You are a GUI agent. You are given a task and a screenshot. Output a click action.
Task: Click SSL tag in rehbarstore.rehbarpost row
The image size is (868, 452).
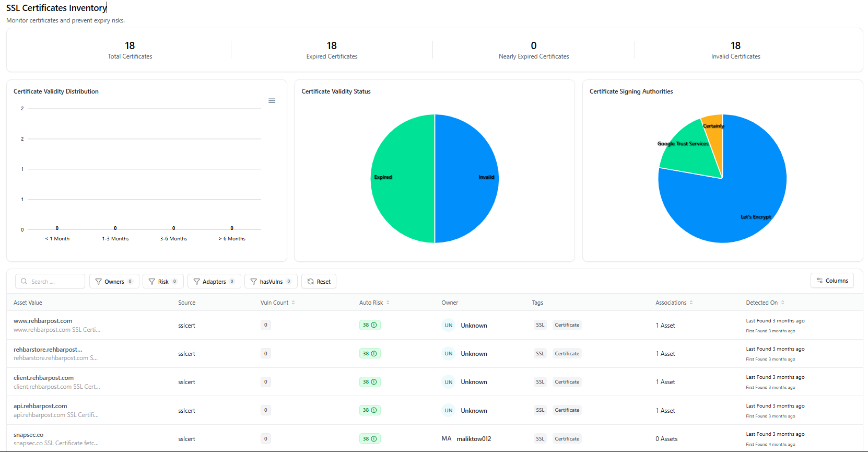coord(540,354)
